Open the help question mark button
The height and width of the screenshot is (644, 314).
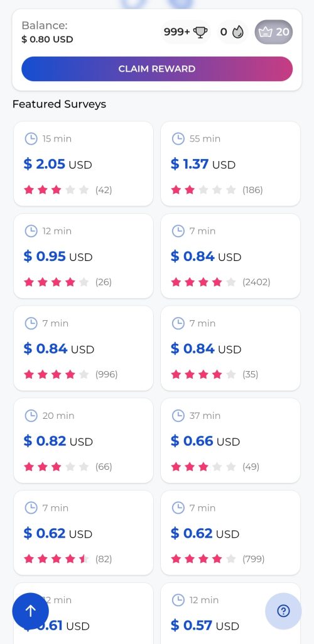[283, 611]
